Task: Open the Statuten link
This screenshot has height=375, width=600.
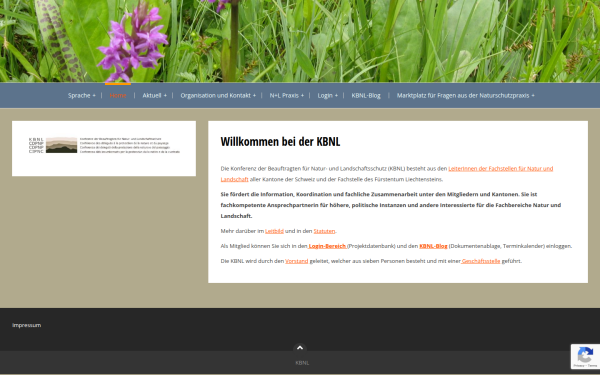Action: (324, 231)
